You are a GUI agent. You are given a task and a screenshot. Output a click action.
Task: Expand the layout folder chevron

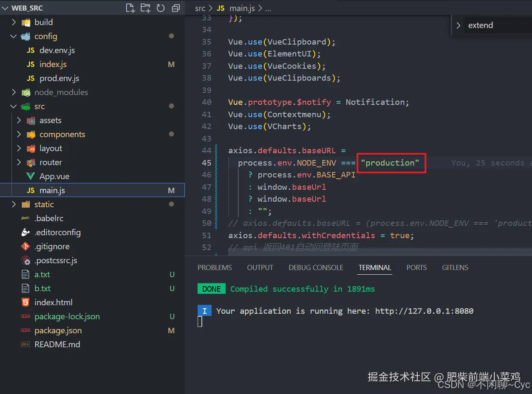pos(19,148)
